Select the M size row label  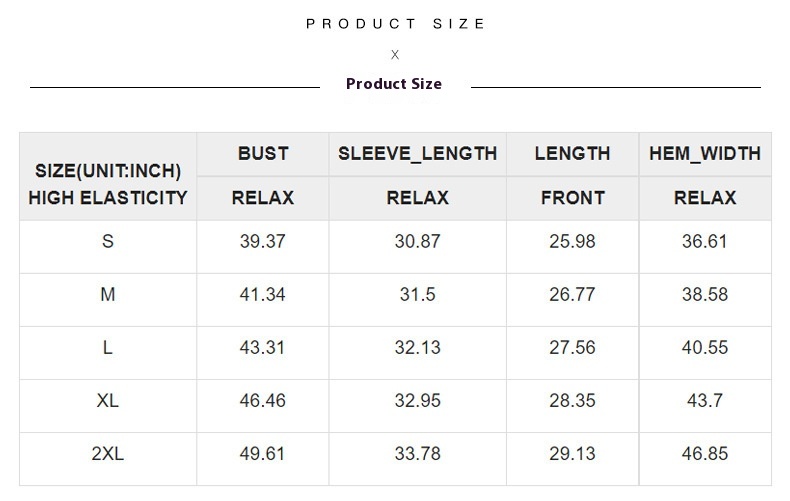tap(108, 295)
